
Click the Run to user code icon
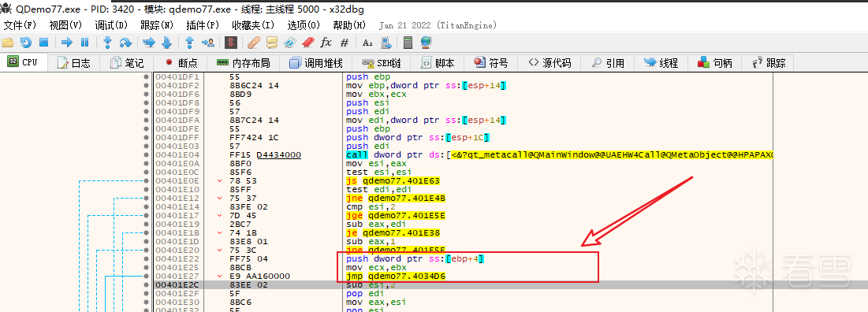[207, 42]
